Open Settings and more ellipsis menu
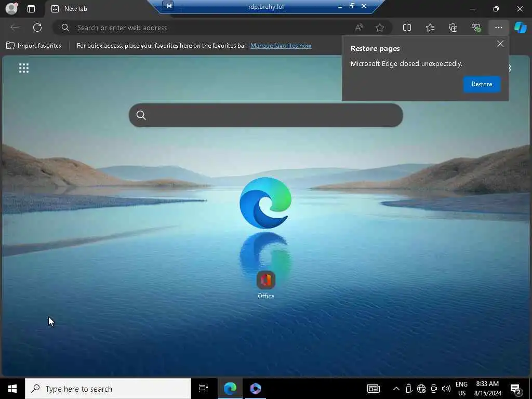The height and width of the screenshot is (399, 532). coord(498,28)
